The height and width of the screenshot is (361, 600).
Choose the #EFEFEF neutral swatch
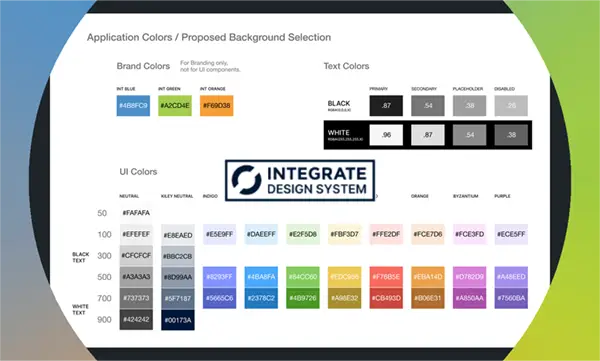[x=136, y=234]
